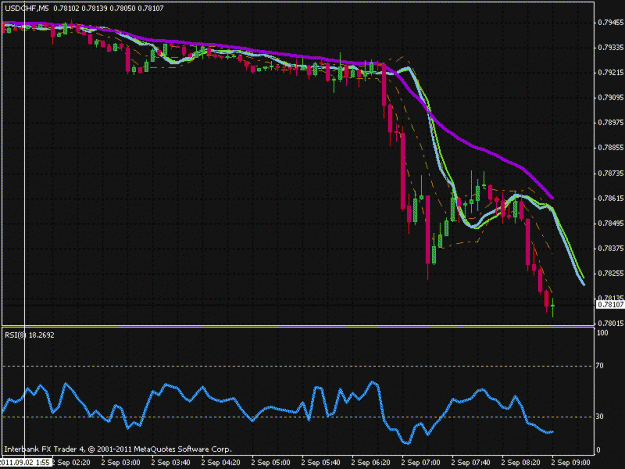
Task: Click the highlighted 2011.09.02 1:55 time label
Action: pyautogui.click(x=26, y=463)
